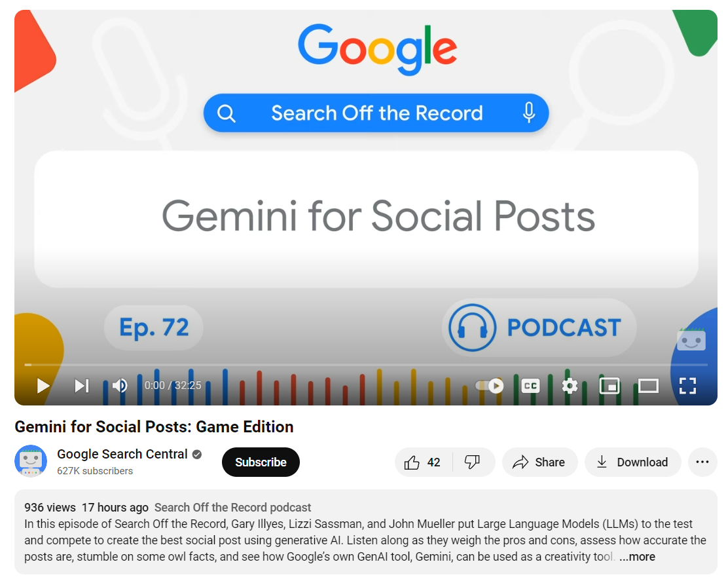728x581 pixels.
Task: Download the video
Action: [633, 462]
